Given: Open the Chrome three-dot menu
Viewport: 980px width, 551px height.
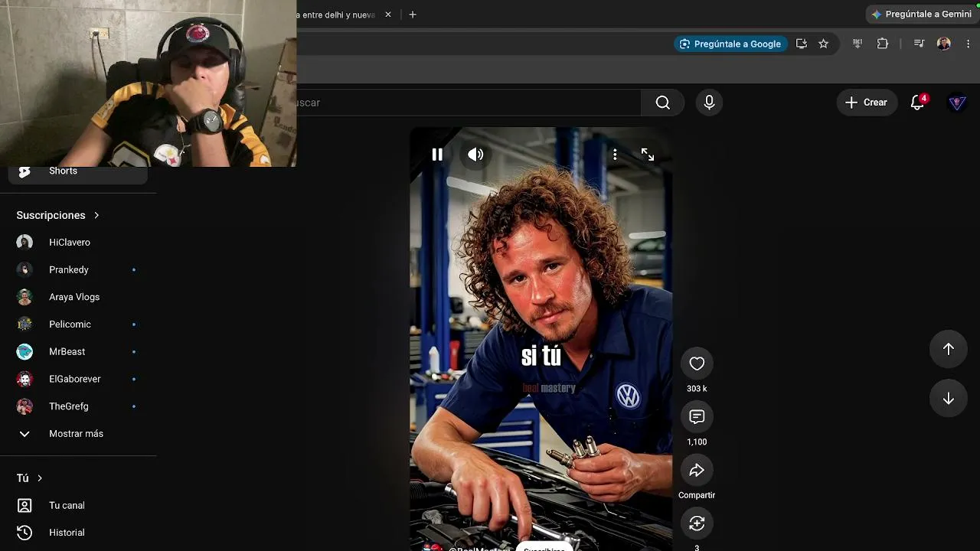Looking at the screenshot, I should 969,44.
